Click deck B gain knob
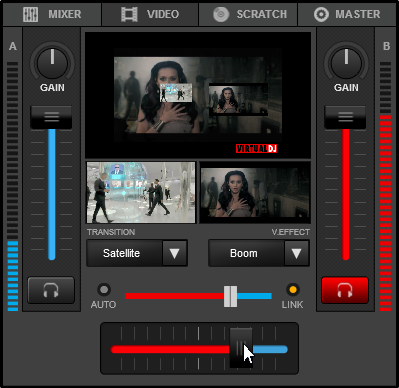399x388 pixels. pos(346,63)
